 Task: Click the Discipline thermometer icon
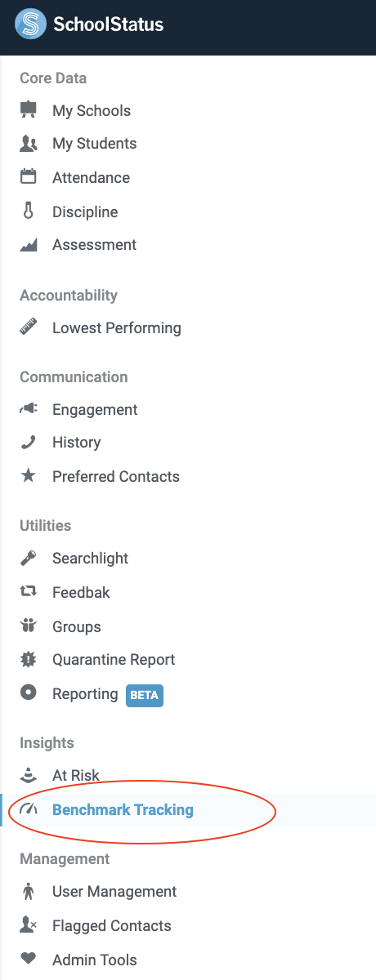[x=29, y=212]
